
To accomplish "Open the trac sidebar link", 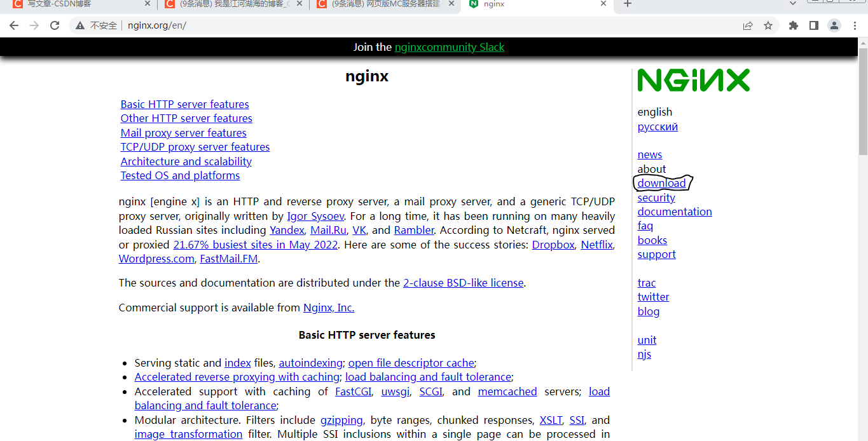I will click(647, 283).
